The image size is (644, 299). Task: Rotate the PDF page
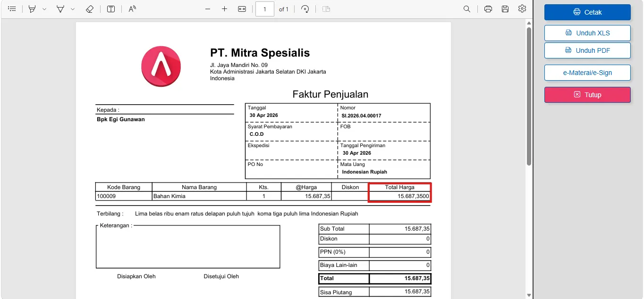pyautogui.click(x=305, y=9)
